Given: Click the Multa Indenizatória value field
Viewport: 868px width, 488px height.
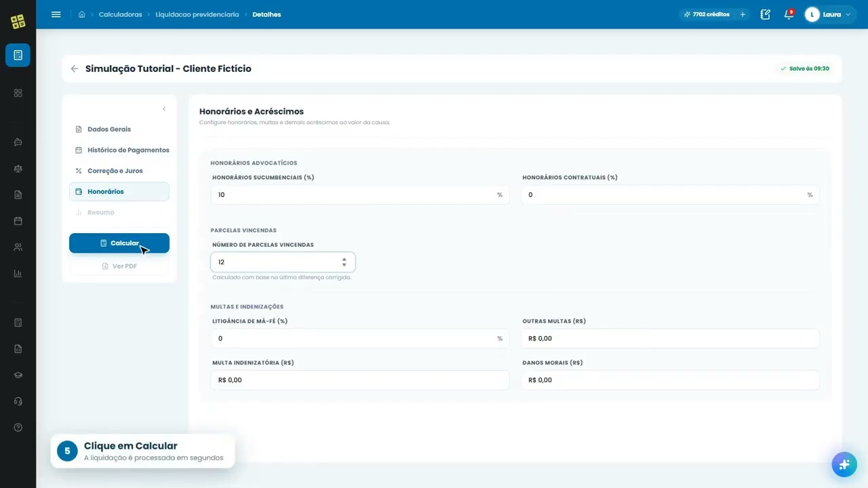Looking at the screenshot, I should point(360,380).
